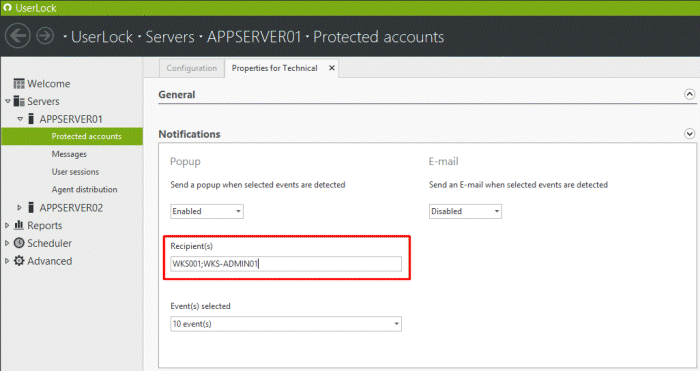
Task: Open the Popup Enabled dropdown
Action: (x=207, y=211)
